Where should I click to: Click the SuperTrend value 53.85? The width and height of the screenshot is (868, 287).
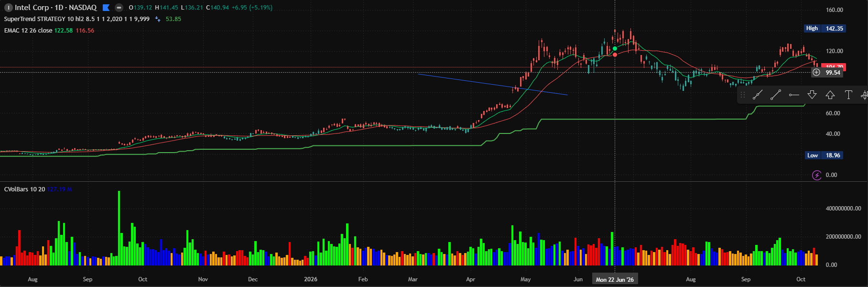(x=174, y=19)
